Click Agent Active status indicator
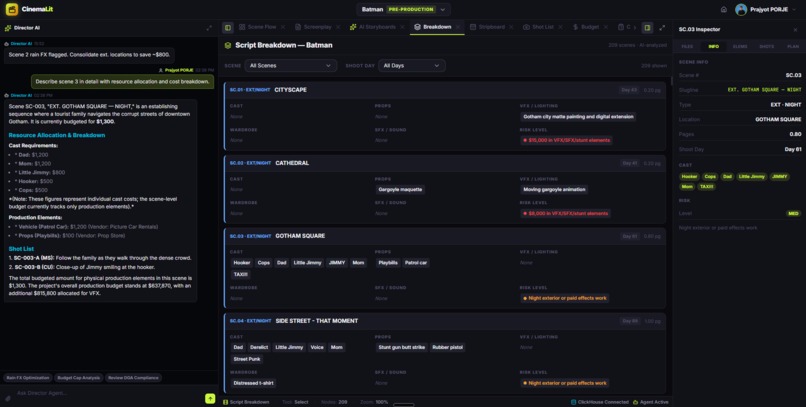This screenshot has width=806, height=407. click(x=651, y=402)
